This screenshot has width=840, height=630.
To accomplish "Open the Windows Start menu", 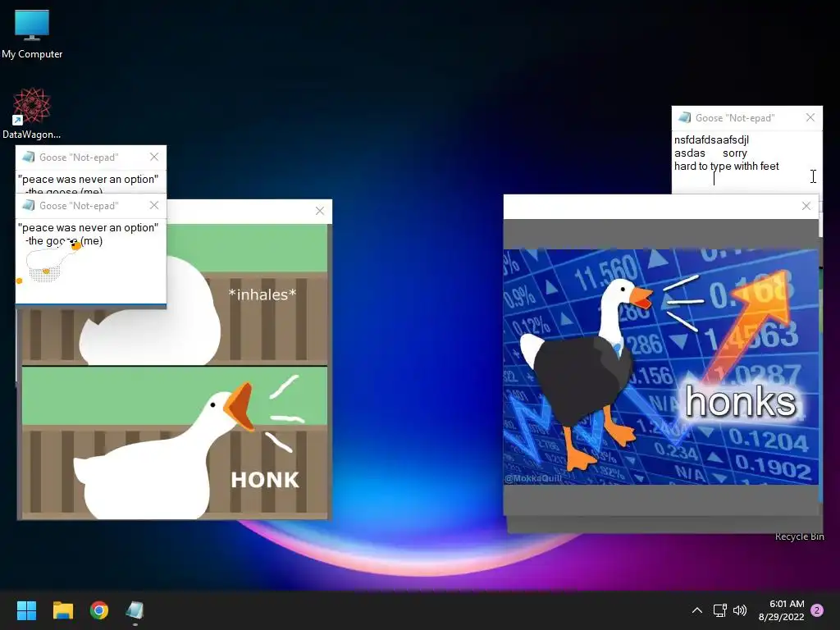I will point(26,610).
